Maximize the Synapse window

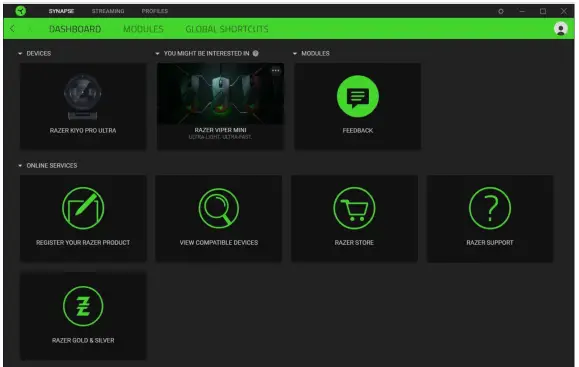[543, 11]
